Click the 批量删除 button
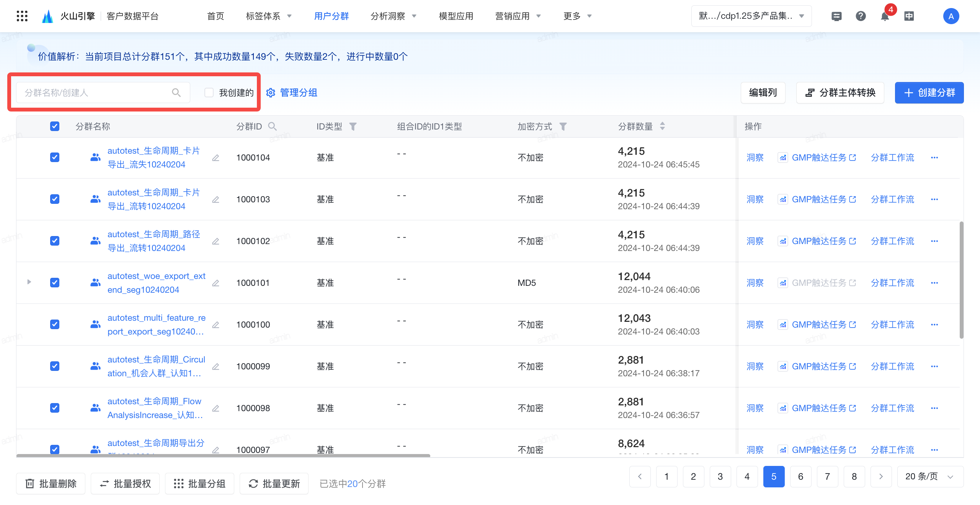 pyautogui.click(x=51, y=484)
